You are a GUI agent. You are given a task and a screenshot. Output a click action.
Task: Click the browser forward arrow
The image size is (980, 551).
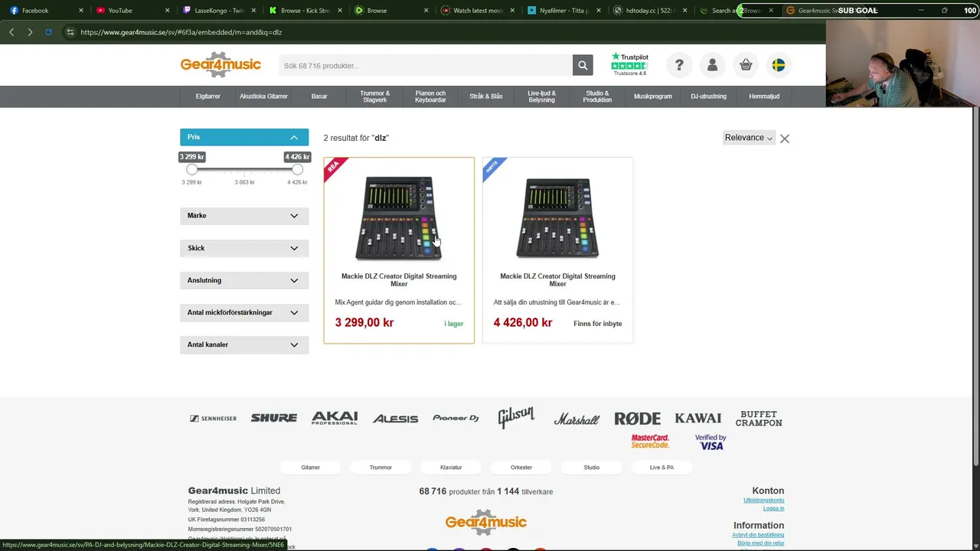pyautogui.click(x=30, y=32)
